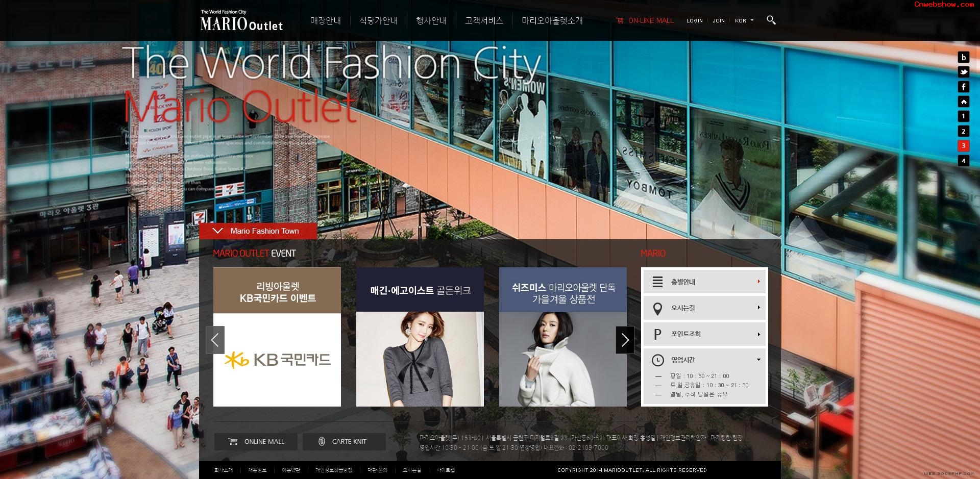Open the 쉬즈미스 가을겨울 상품전 event card
The image size is (980, 479).
(563, 337)
